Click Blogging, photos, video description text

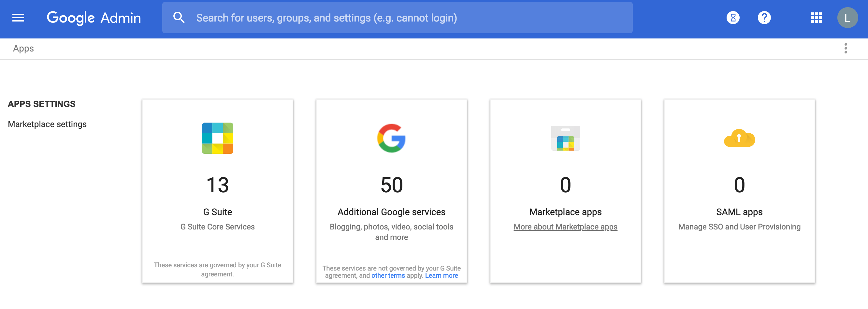(x=391, y=232)
